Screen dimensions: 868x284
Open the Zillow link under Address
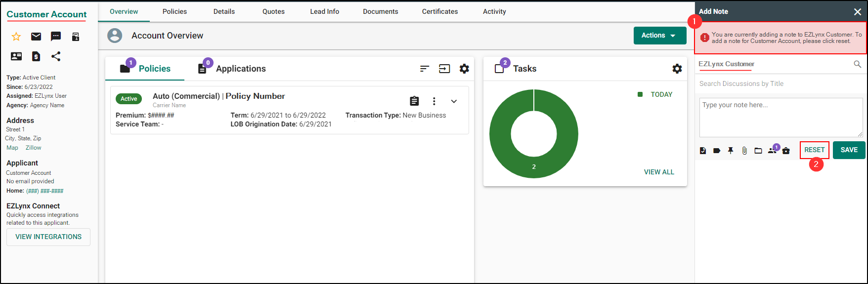(34, 148)
